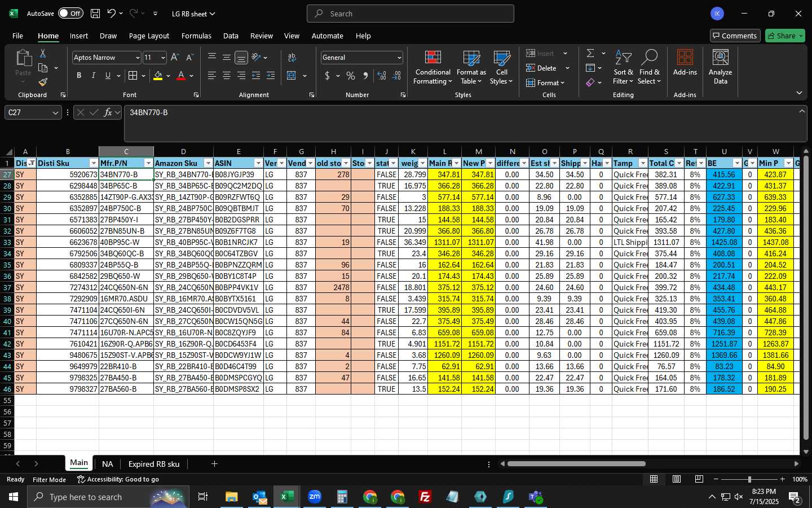Center align text horizontally
The image size is (812, 508).
click(x=227, y=76)
